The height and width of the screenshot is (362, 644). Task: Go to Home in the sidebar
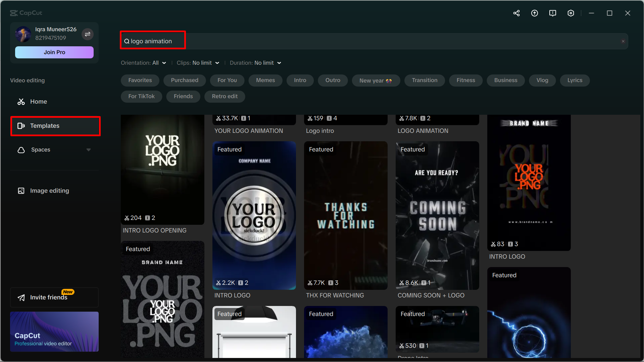click(x=55, y=102)
